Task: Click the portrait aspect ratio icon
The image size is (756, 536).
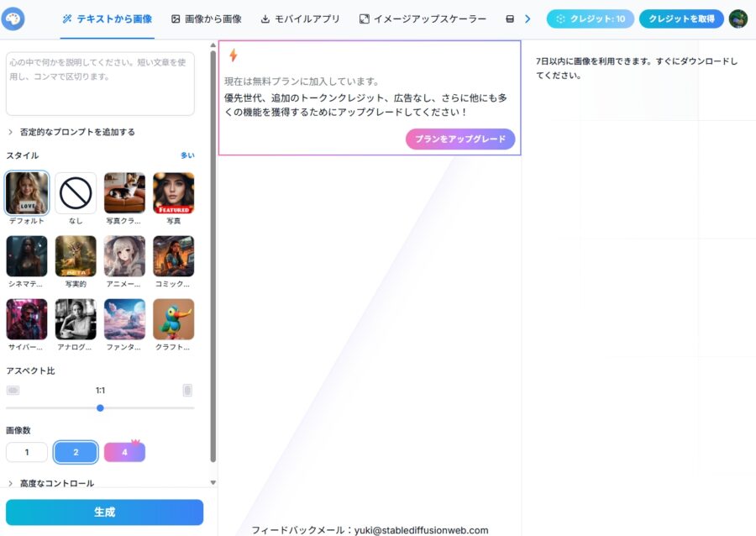Action: pyautogui.click(x=187, y=390)
